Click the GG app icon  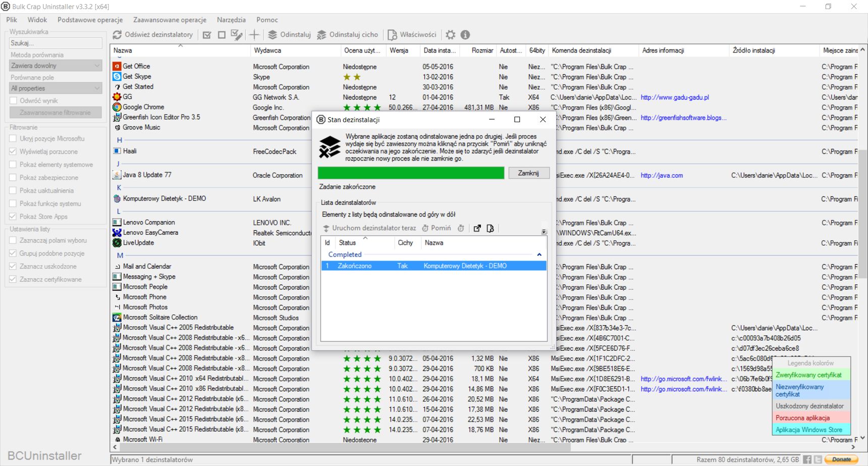117,97
